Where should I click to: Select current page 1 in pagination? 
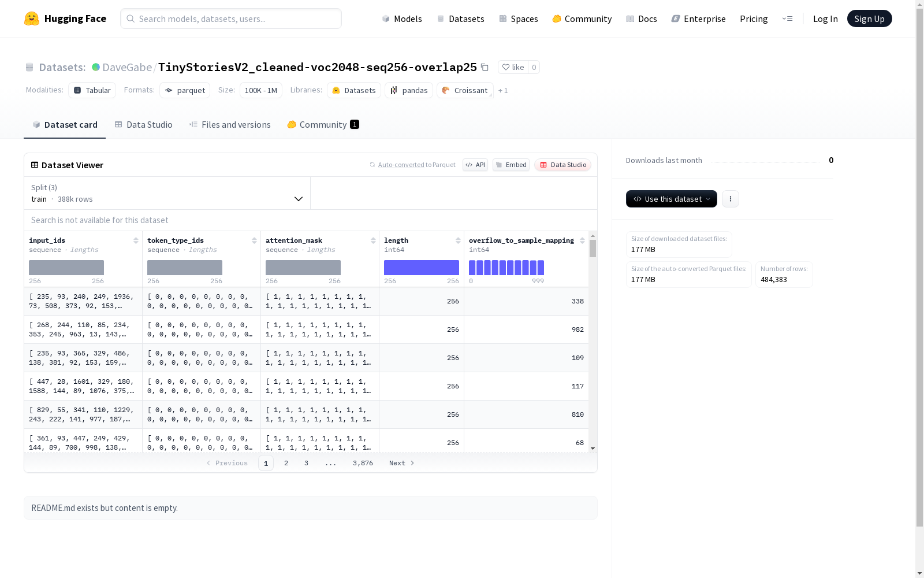coord(266,463)
